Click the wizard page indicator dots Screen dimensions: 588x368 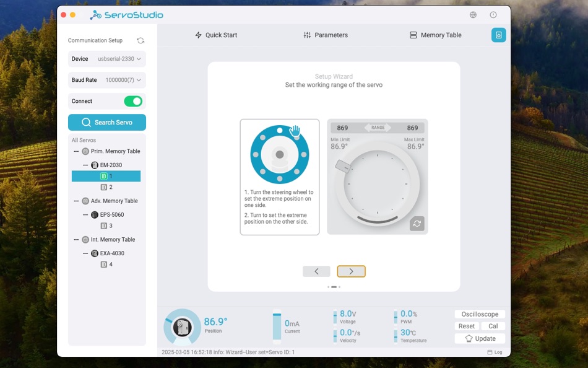click(334, 287)
